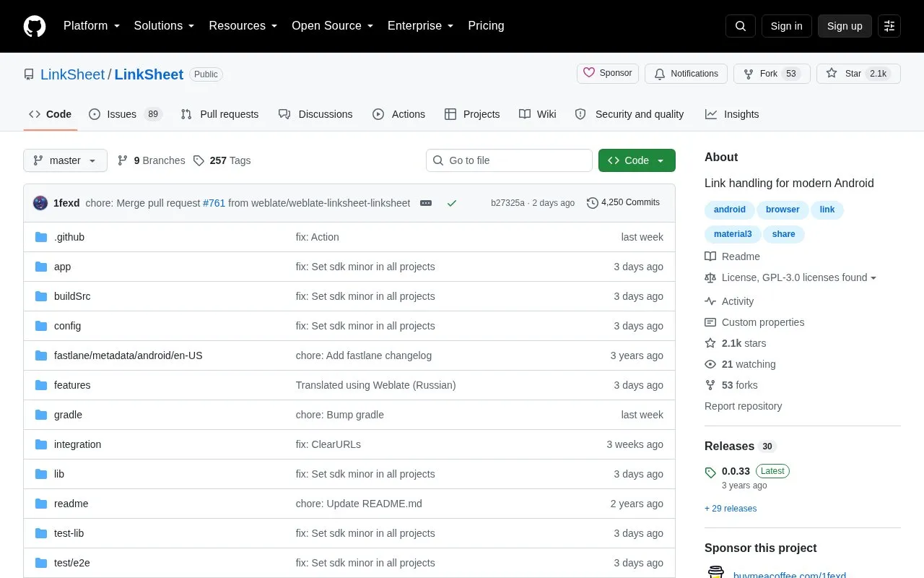View the 257 Tags link
This screenshot has height=578, width=924.
[x=222, y=160]
